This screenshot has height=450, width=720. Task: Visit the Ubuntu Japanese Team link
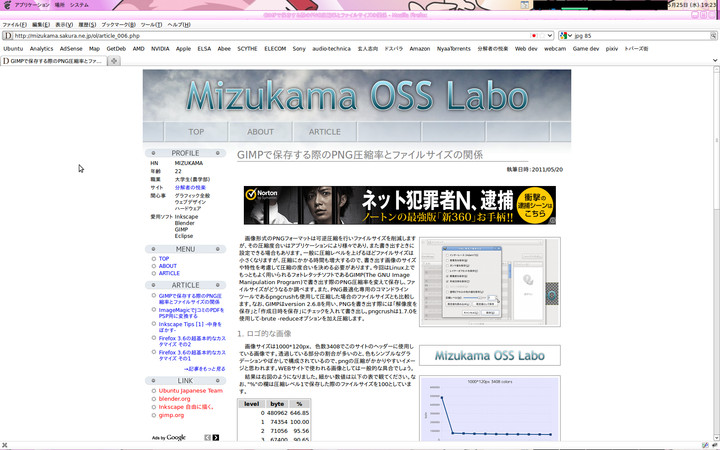(x=191, y=391)
